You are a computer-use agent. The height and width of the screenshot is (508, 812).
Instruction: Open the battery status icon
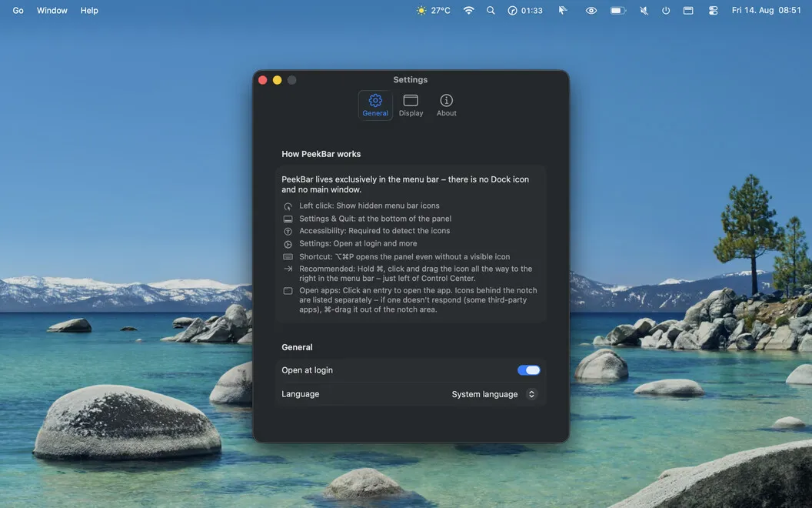coord(617,10)
